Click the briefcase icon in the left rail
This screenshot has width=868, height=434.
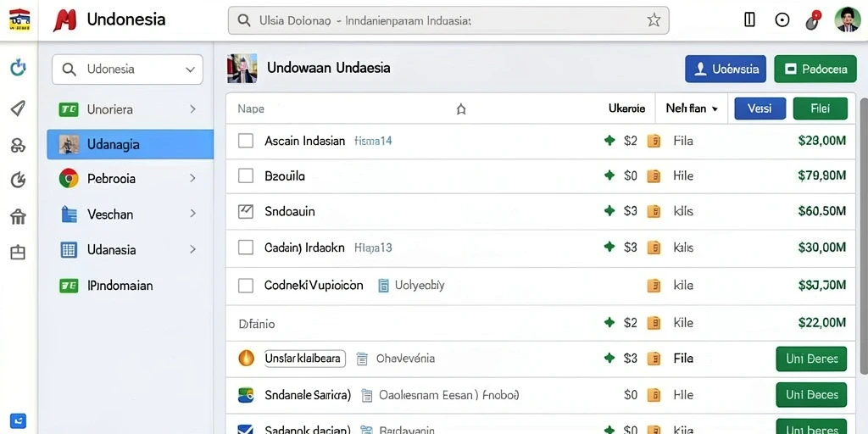click(19, 253)
